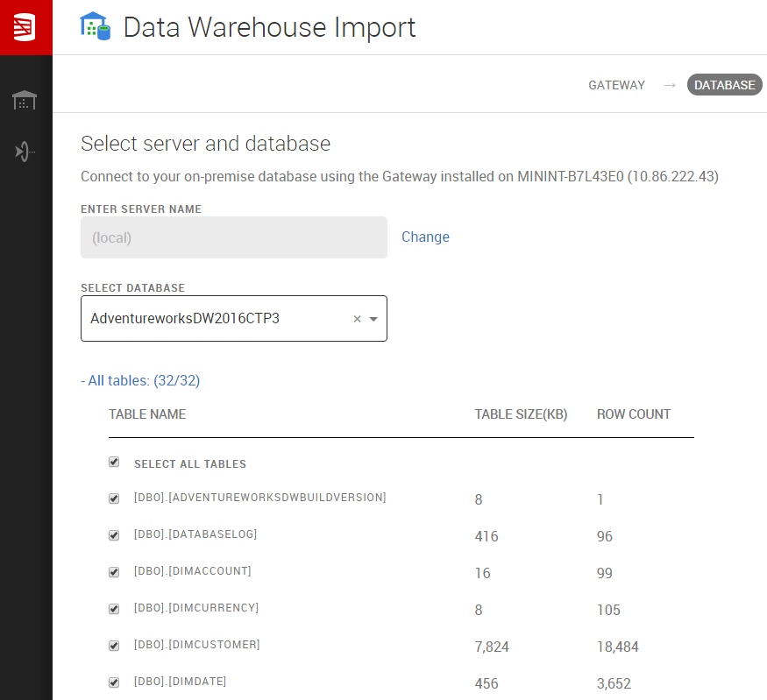Click the arrow icon between GATEWAY and DATABASE

668,85
